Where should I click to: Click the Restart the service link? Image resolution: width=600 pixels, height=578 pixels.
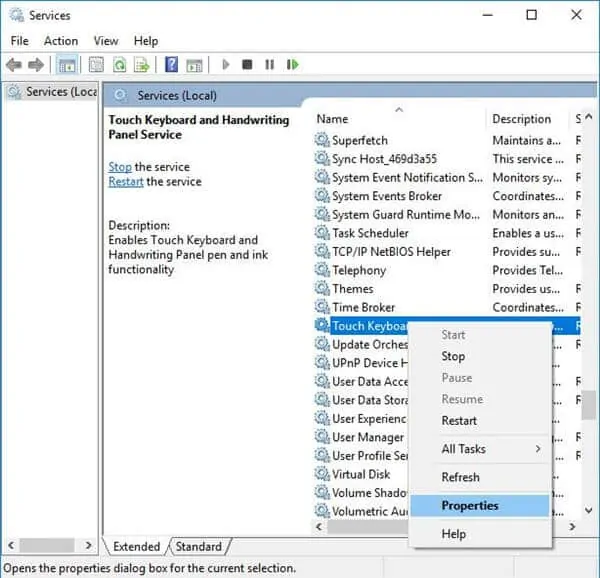(x=126, y=182)
